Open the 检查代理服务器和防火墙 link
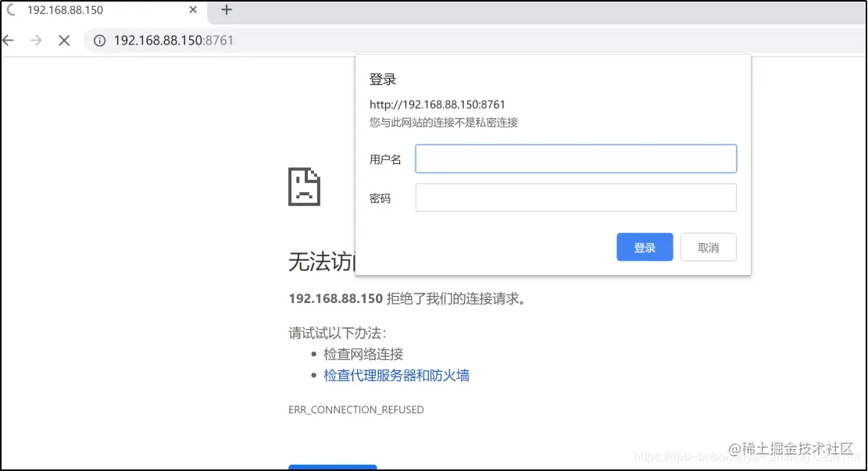Image resolution: width=868 pixels, height=471 pixels. point(395,375)
